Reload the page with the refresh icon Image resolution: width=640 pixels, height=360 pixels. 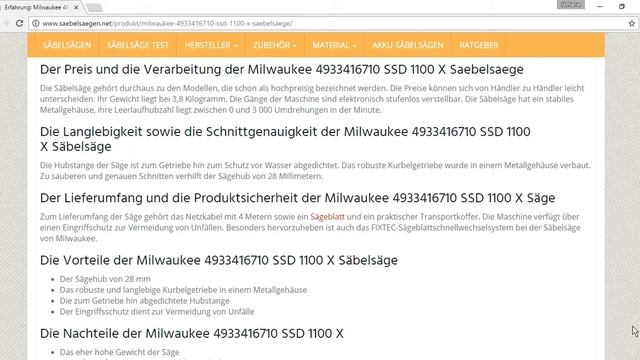pyautogui.click(x=19, y=23)
